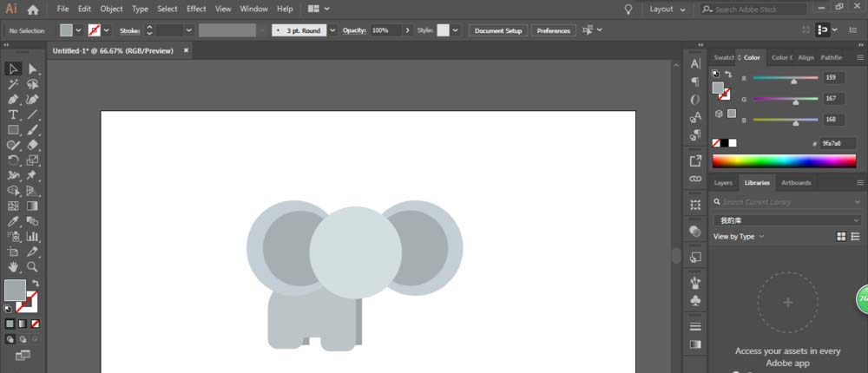Open the Asset Export panel icon
The image size is (868, 373).
click(695, 160)
